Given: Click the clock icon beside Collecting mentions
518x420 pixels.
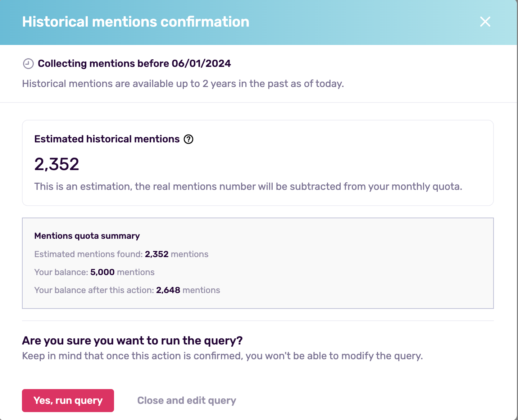Looking at the screenshot, I should click(x=28, y=64).
